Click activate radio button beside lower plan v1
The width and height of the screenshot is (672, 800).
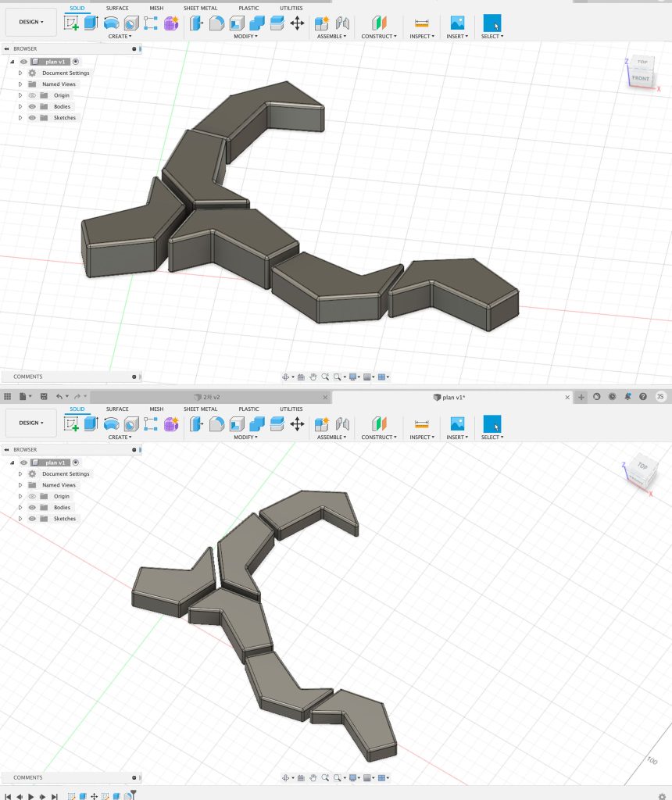point(76,462)
